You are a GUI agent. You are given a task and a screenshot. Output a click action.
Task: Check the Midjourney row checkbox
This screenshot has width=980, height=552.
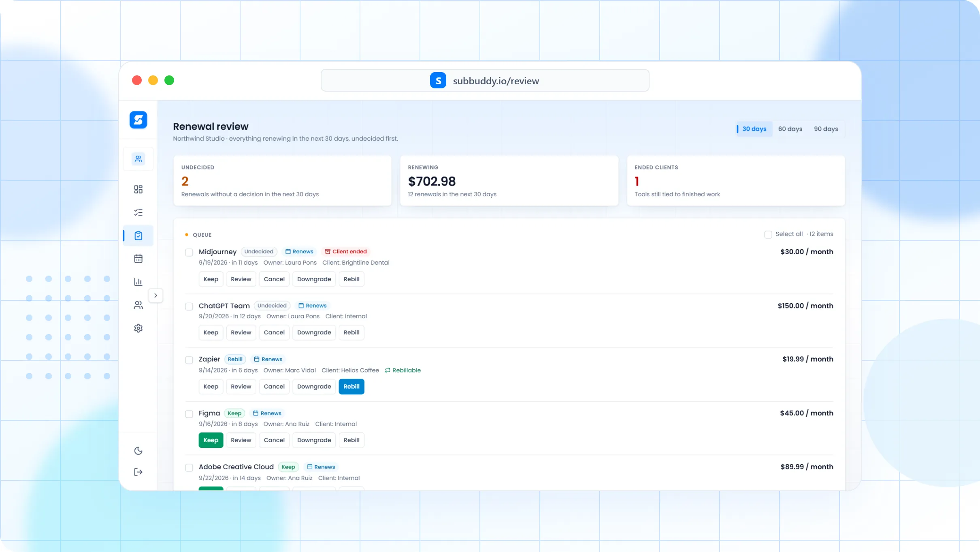click(x=189, y=252)
